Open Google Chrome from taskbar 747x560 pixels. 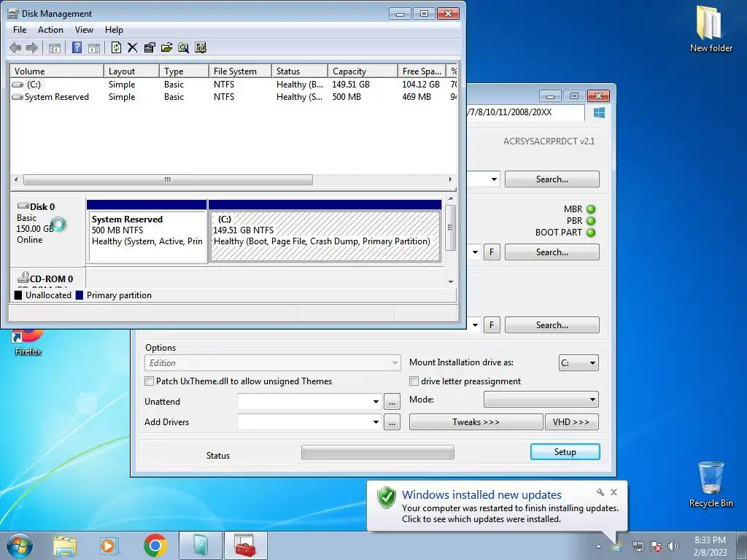[x=155, y=545]
